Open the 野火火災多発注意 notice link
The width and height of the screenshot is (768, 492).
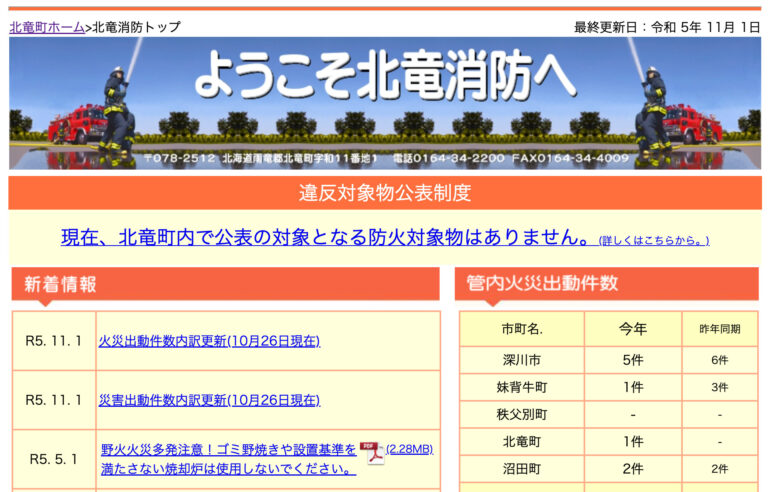pos(228,459)
